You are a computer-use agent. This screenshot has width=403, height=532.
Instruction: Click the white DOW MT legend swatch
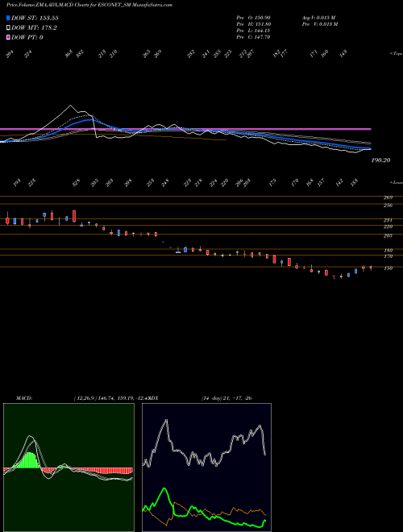[x=8, y=28]
